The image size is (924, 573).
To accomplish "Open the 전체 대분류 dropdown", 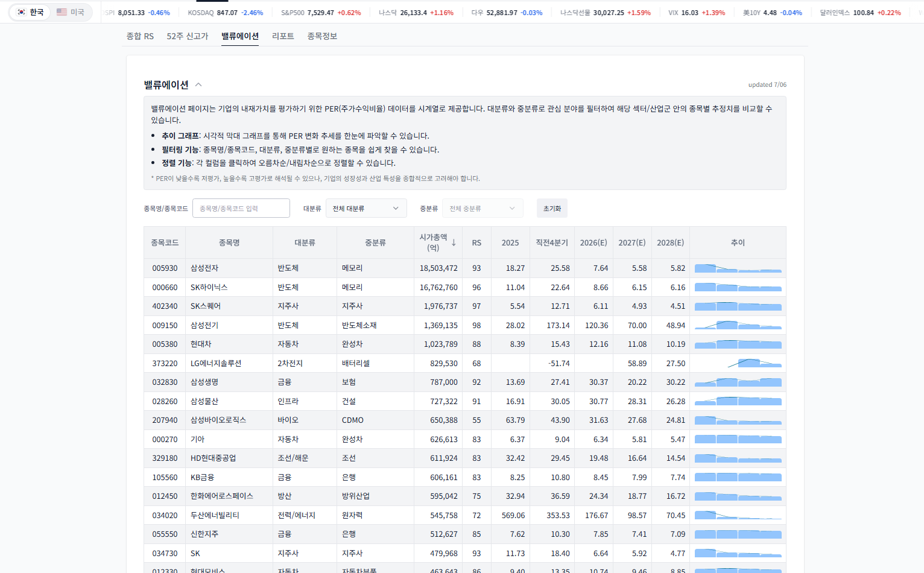I will [x=366, y=208].
